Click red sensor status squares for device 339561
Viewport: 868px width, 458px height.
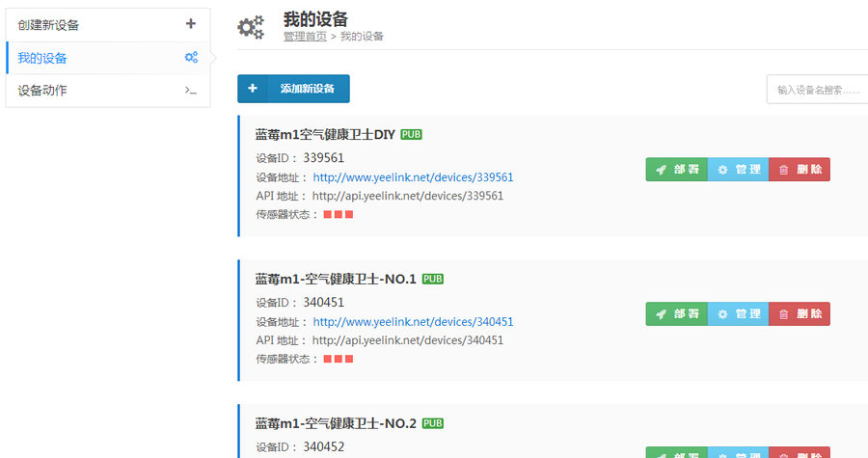[338, 214]
